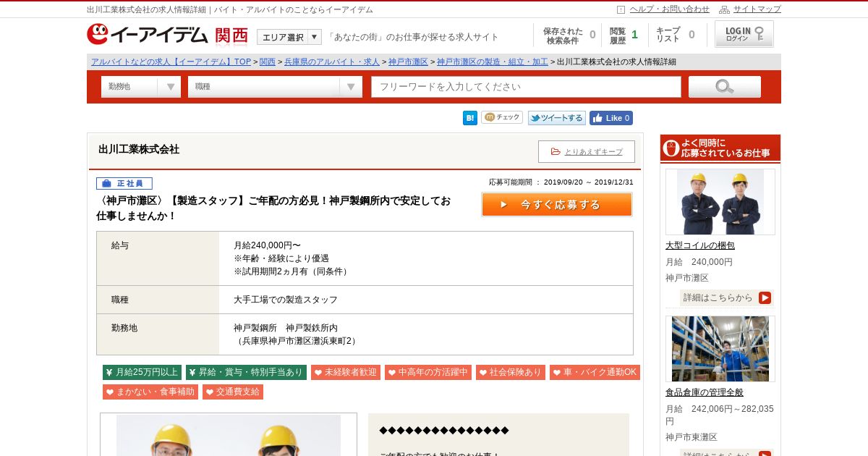The width and height of the screenshot is (868, 456).
Task: Open 閲覧履歴 browsing history
Action: pos(624,35)
